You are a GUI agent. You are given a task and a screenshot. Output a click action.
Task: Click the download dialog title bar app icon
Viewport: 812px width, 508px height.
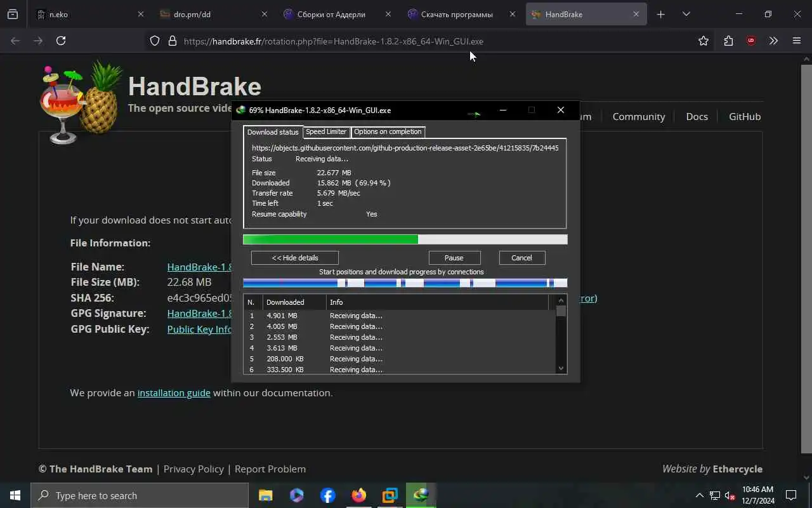tap(241, 110)
